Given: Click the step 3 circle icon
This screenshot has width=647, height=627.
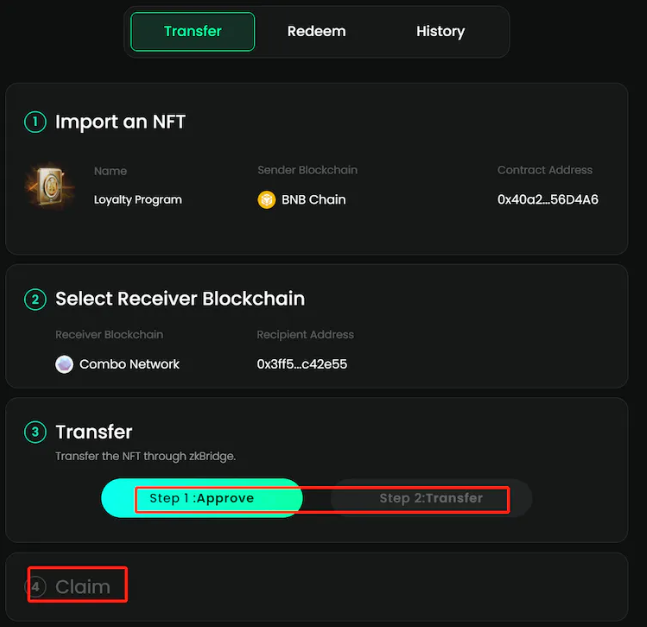Looking at the screenshot, I should (x=35, y=432).
